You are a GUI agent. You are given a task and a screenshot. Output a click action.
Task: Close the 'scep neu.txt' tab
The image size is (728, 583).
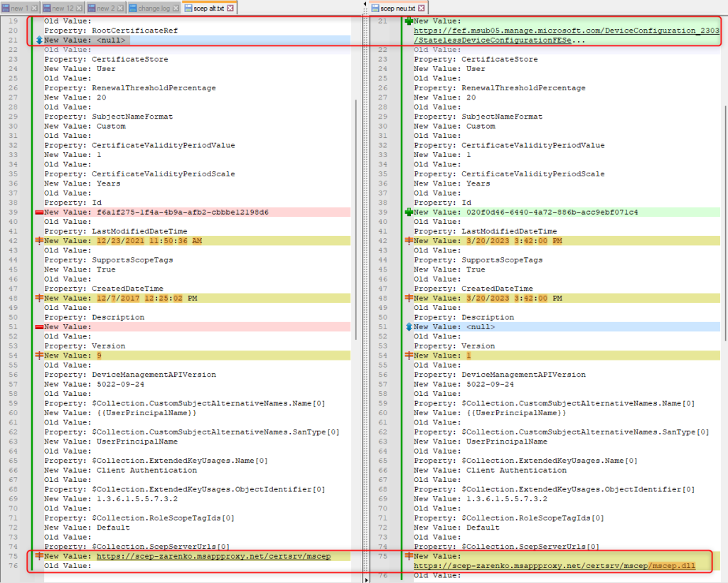[421, 9]
